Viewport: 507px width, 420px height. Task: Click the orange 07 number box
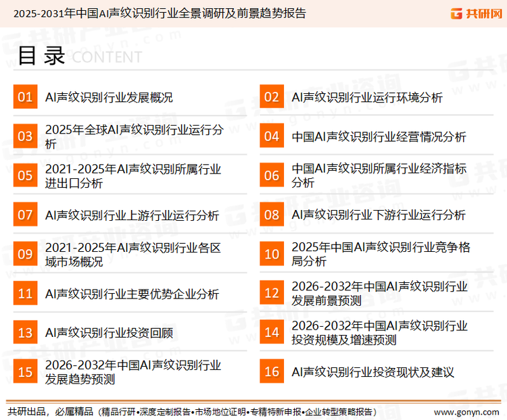(x=25, y=215)
